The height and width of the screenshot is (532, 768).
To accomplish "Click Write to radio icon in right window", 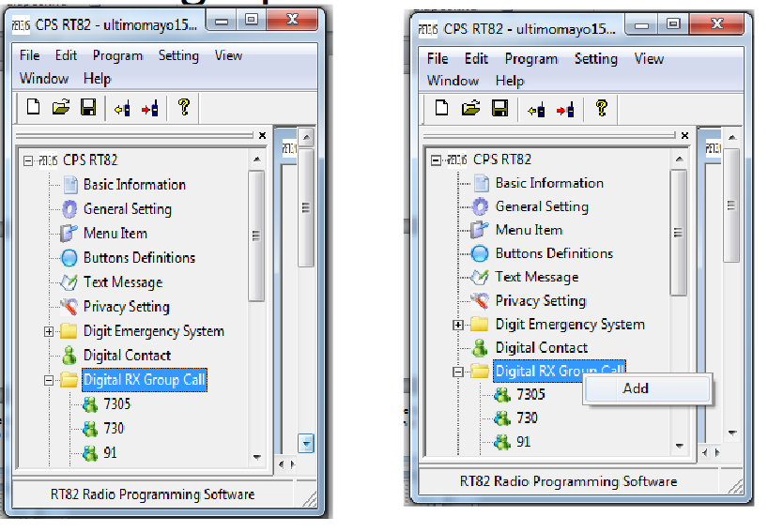I will click(565, 110).
